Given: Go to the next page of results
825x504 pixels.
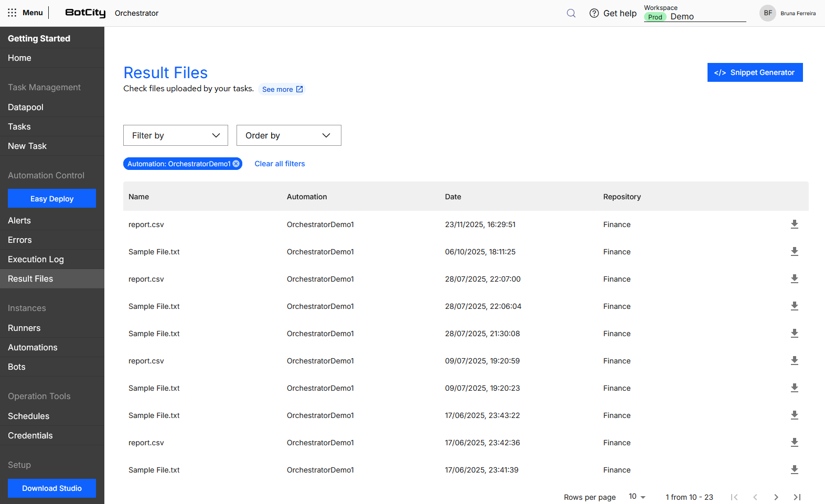Looking at the screenshot, I should tap(776, 497).
